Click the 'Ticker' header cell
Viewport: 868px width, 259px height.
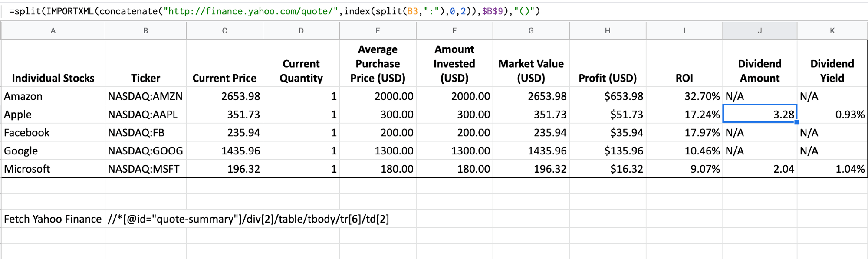pyautogui.click(x=145, y=63)
